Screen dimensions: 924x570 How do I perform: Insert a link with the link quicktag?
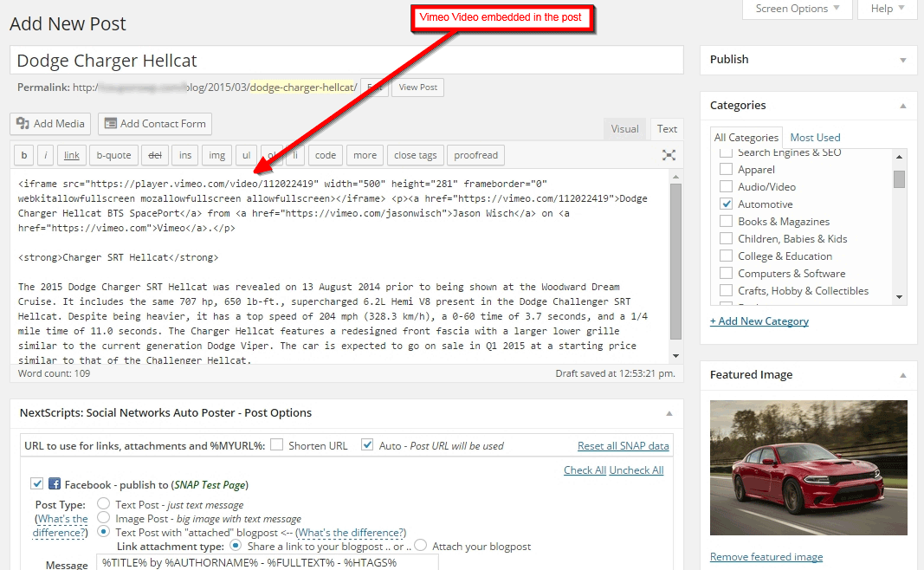72,155
